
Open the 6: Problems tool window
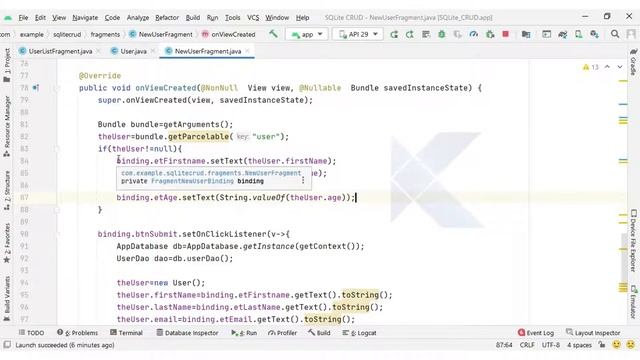click(78, 333)
